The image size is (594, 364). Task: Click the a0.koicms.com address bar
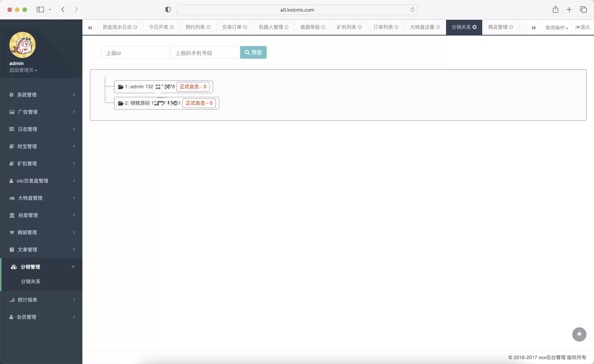pyautogui.click(x=297, y=10)
